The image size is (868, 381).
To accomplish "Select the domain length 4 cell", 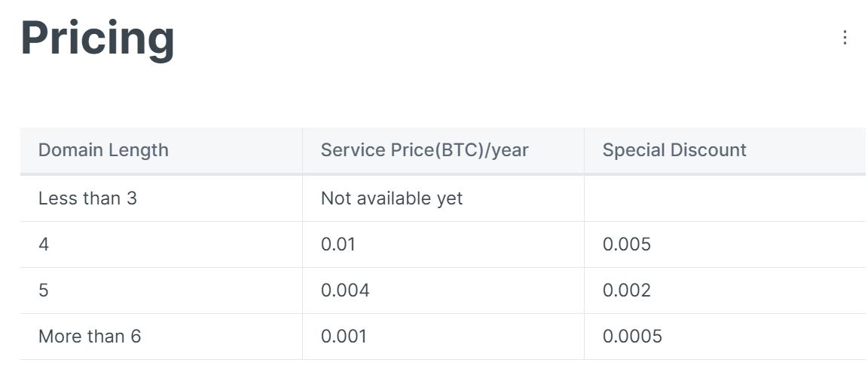I will pos(44,244).
